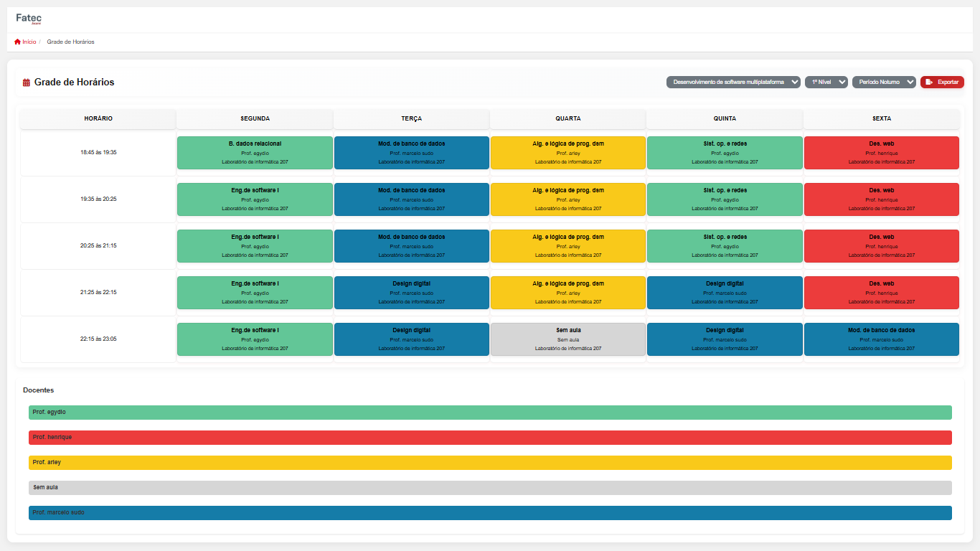
Task: Open the Sem aula slot on Wednesday
Action: coord(568,339)
